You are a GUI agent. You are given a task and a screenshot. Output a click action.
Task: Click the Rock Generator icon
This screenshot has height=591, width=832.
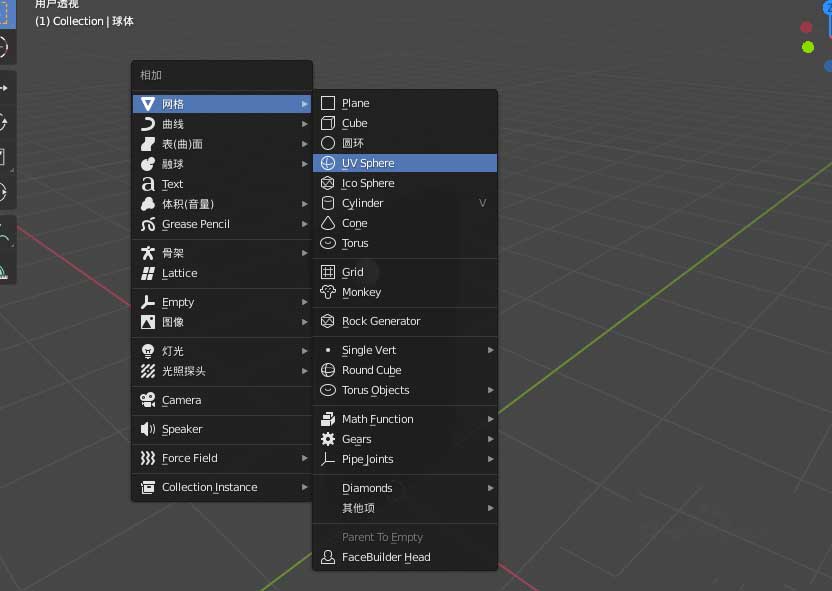(x=328, y=321)
